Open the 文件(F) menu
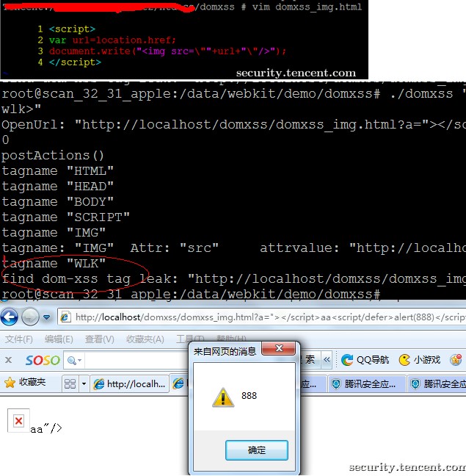 [x=19, y=339]
